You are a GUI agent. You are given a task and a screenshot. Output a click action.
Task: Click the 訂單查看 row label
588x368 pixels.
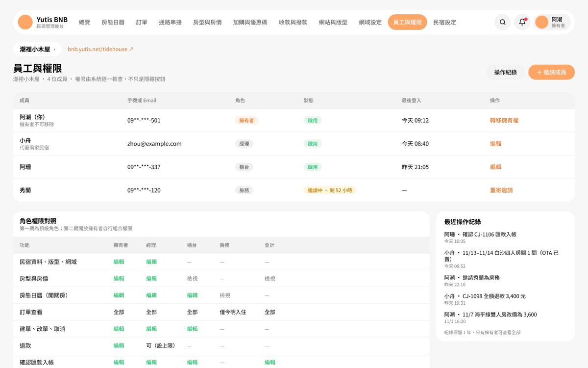coord(31,312)
